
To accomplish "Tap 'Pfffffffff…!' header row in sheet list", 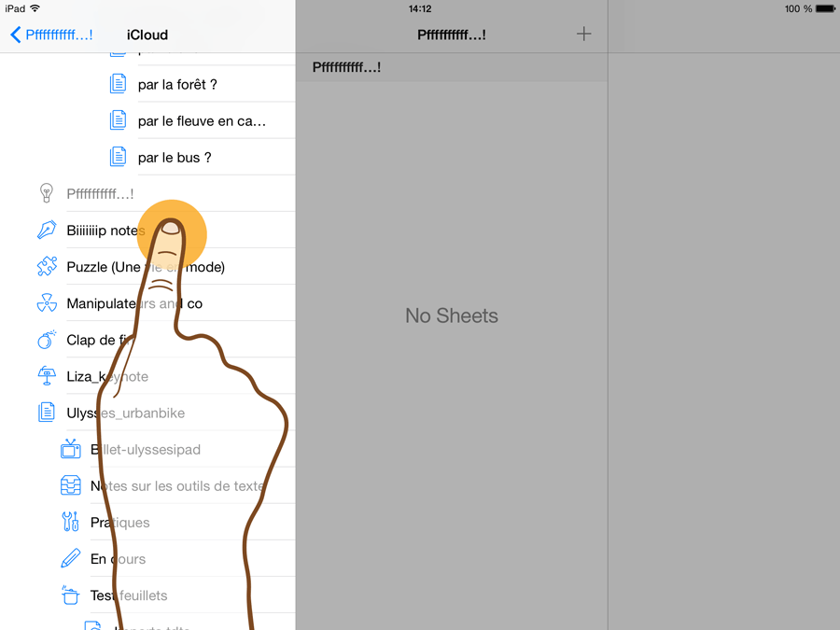I will [x=452, y=67].
